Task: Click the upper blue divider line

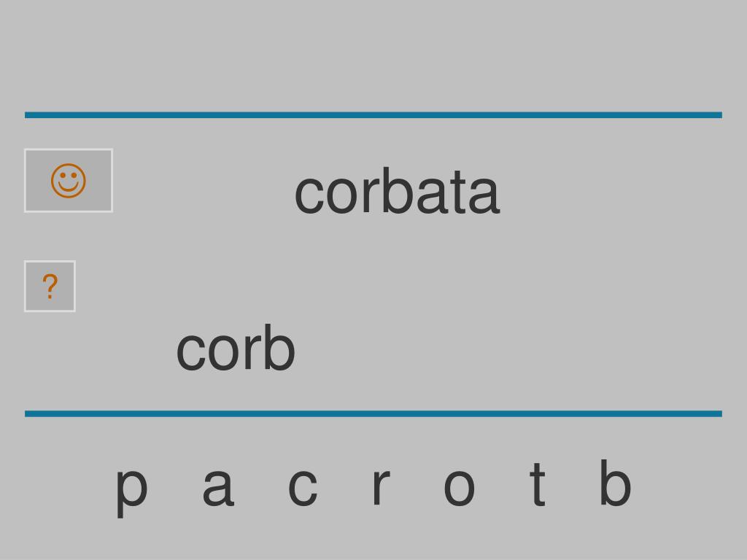Action: click(373, 114)
